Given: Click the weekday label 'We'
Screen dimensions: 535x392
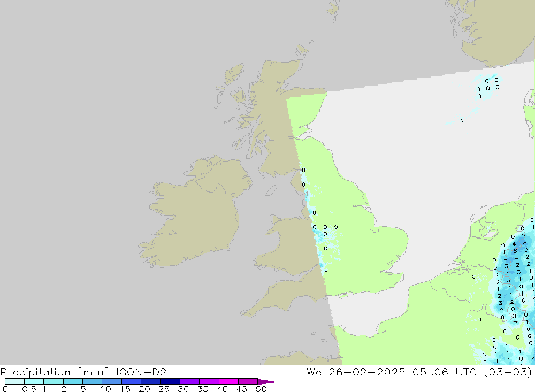Looking at the screenshot, I should coord(314,372).
